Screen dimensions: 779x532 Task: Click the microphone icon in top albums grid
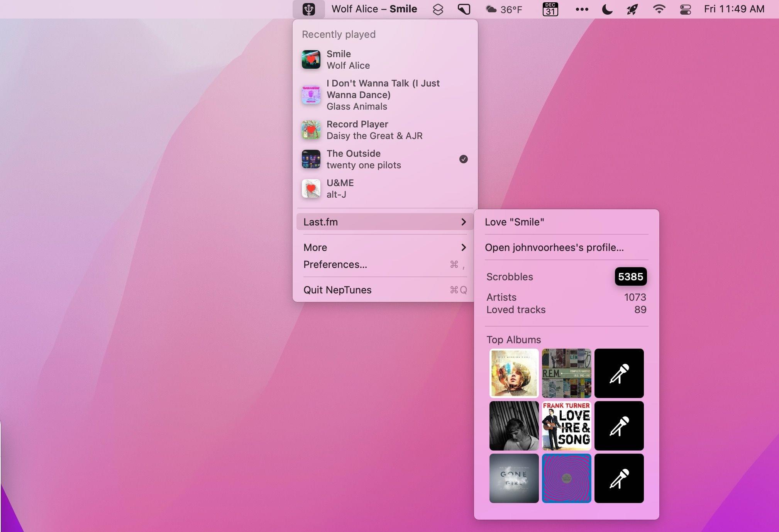(619, 373)
